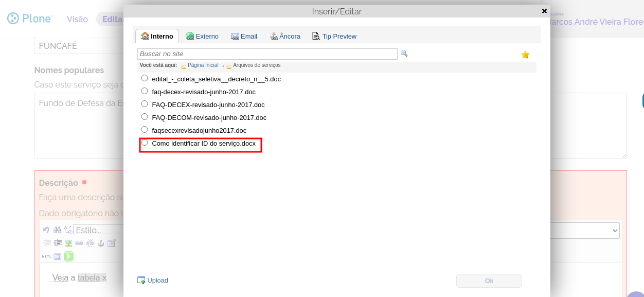Expand the dropdown at right of editor toolbar
Screen dimensions: 644x297
pos(614,231)
